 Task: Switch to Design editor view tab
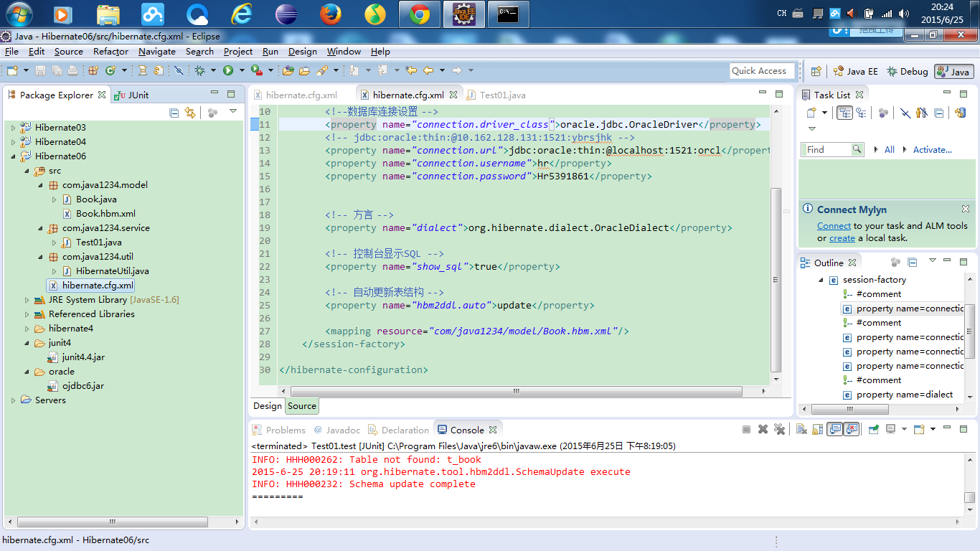coord(268,405)
